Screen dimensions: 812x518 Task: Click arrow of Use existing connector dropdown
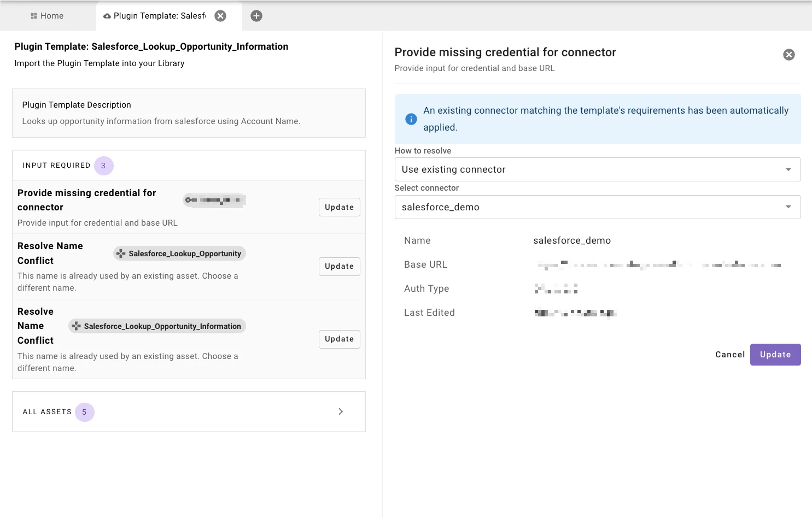pyautogui.click(x=788, y=169)
